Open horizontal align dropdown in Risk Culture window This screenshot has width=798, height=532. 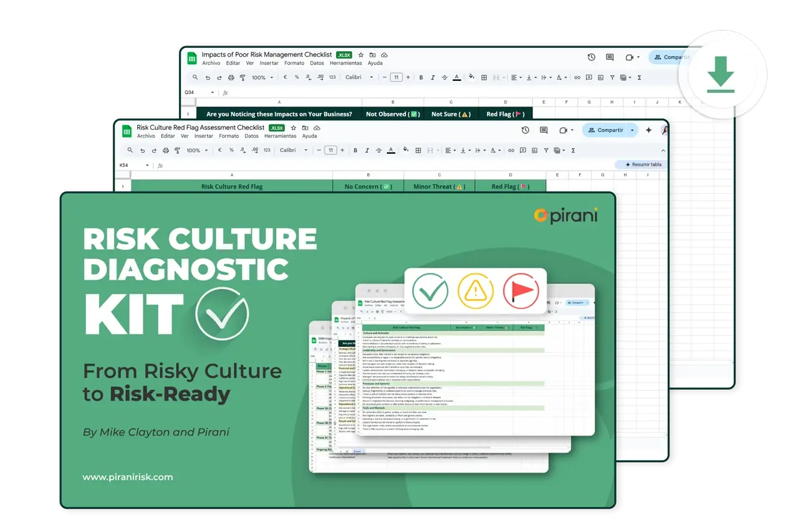click(450, 150)
